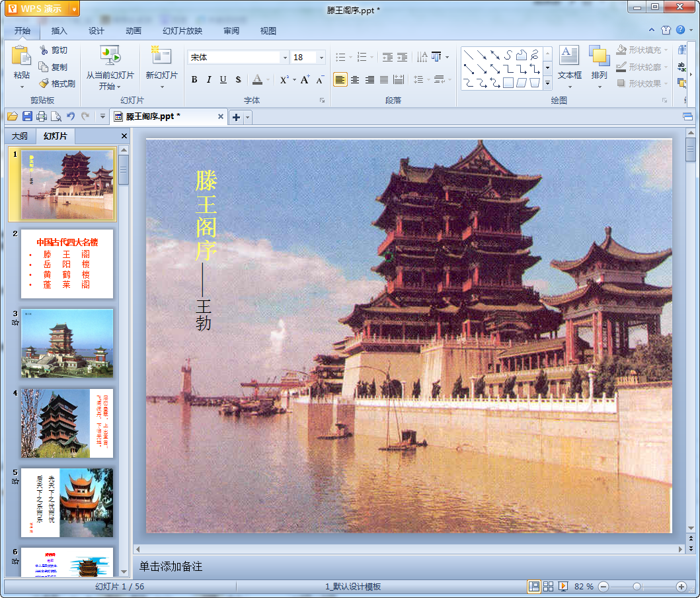Screen dimensions: 700x598
Task: Close the slide thumbnail pane
Action: click(124, 136)
